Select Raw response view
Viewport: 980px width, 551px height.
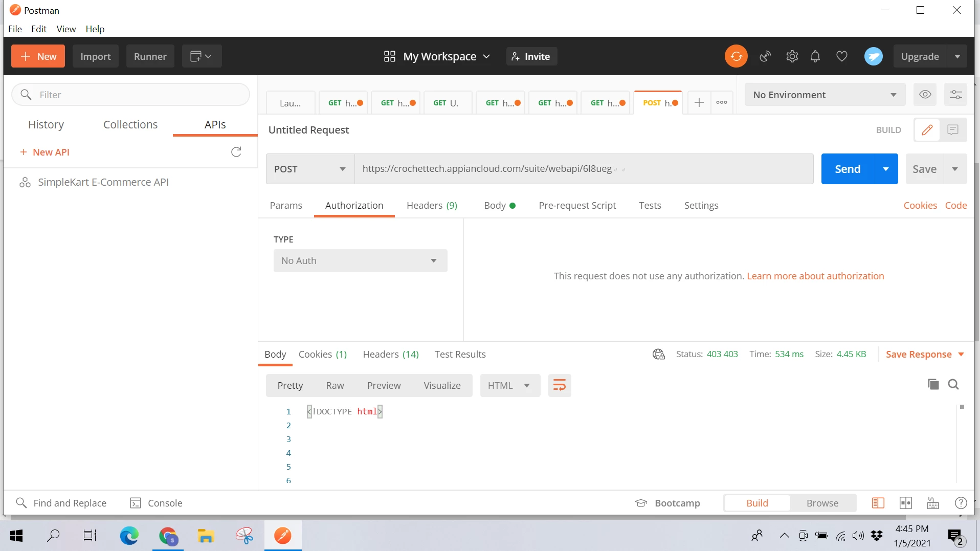pyautogui.click(x=335, y=385)
